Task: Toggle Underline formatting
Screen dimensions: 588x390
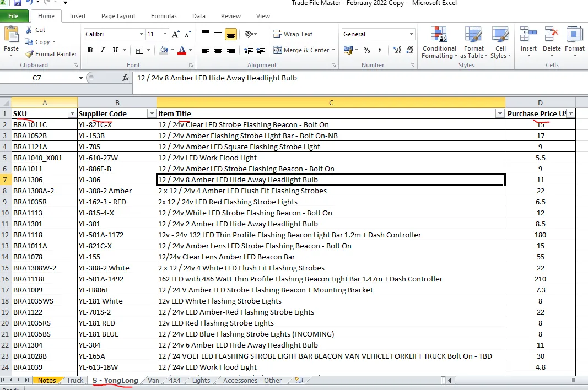Action: 115,50
